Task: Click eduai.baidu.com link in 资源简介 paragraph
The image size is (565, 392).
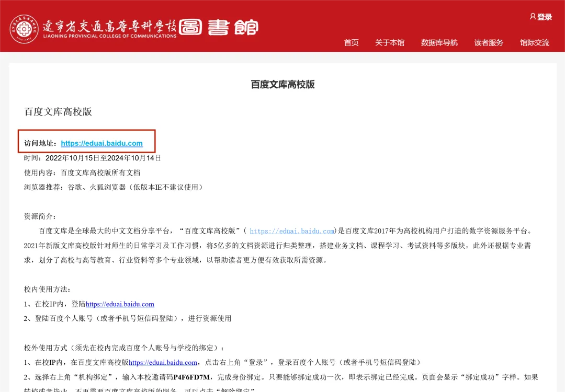Action: click(292, 231)
